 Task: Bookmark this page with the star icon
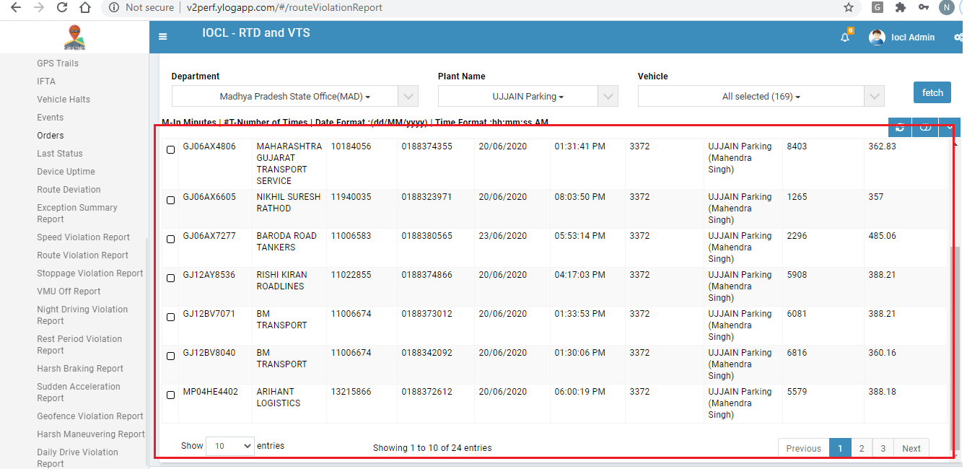[x=849, y=7]
